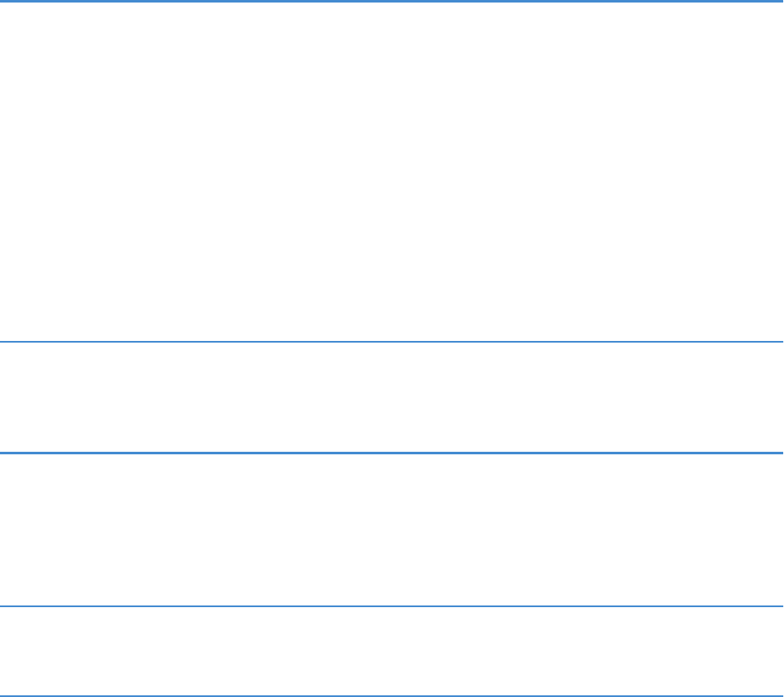Click the second blue horizontal divider line
The width and height of the screenshot is (784, 697).
click(x=392, y=342)
